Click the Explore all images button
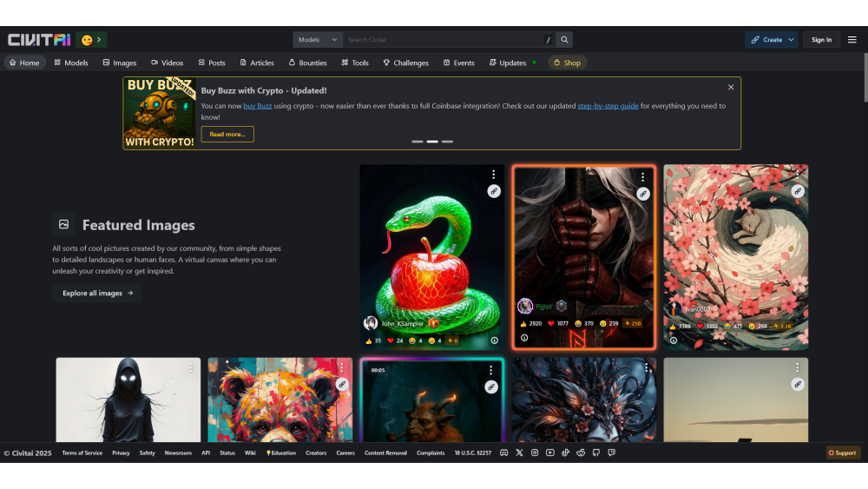The width and height of the screenshot is (868, 489). [96, 294]
